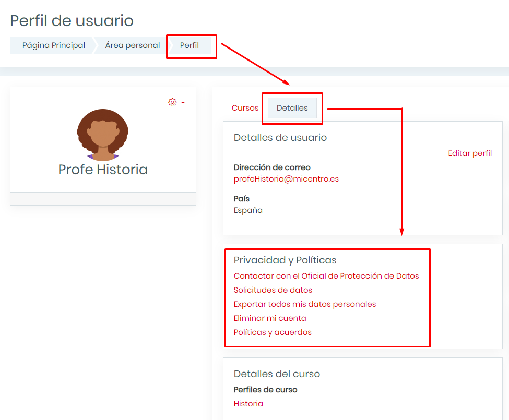Click the Profe Historia name heading

pos(103,170)
